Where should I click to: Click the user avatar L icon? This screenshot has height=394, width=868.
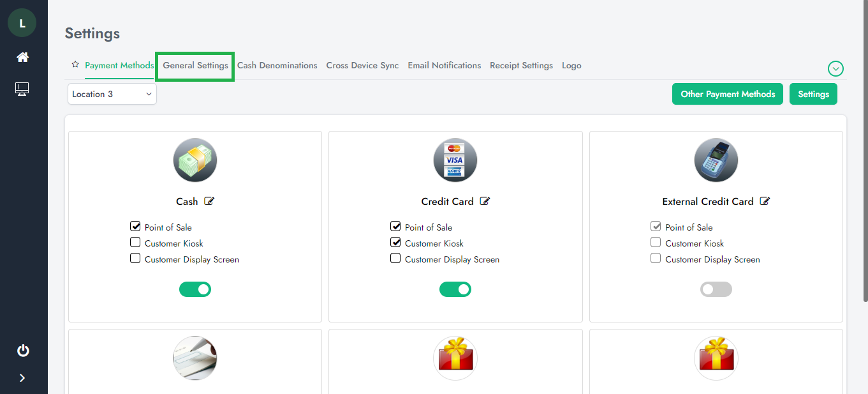22,24
